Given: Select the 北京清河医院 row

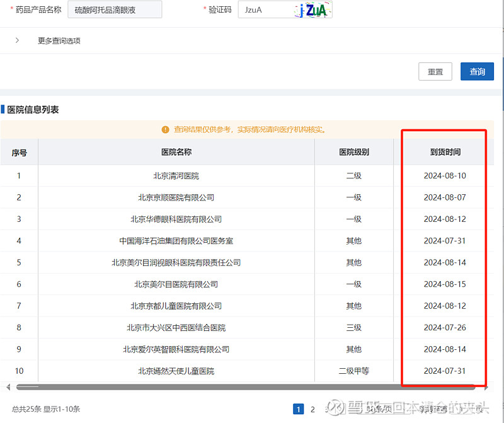Looking at the screenshot, I should point(176,176).
